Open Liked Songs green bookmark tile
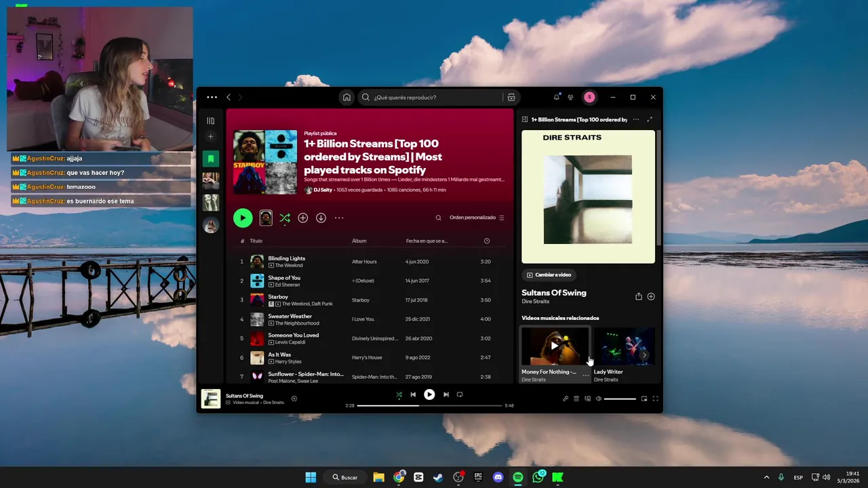 point(210,159)
